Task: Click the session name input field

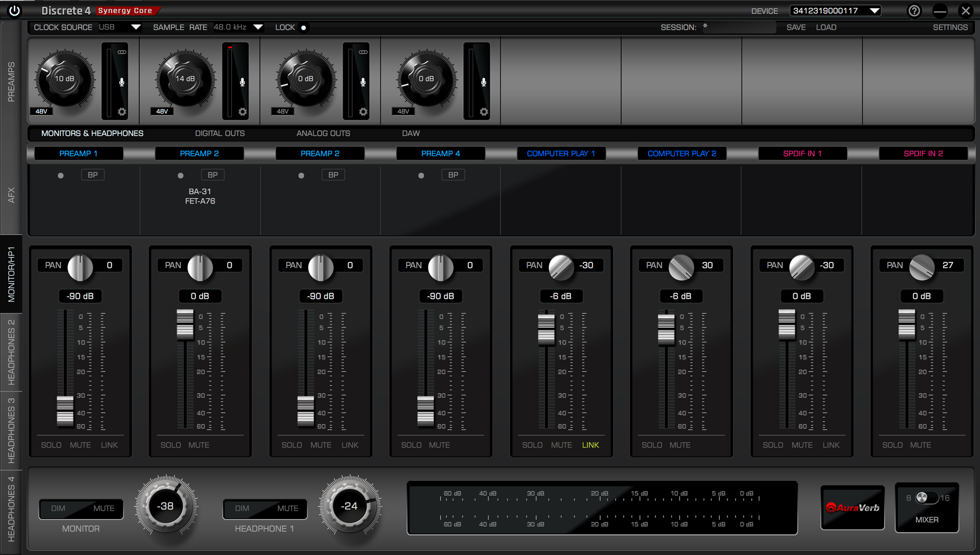Action: pos(739,27)
